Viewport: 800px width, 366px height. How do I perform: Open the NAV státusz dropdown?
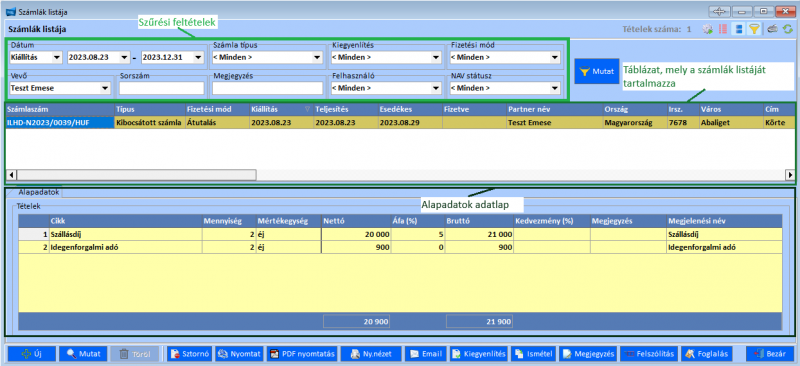[x=505, y=88]
